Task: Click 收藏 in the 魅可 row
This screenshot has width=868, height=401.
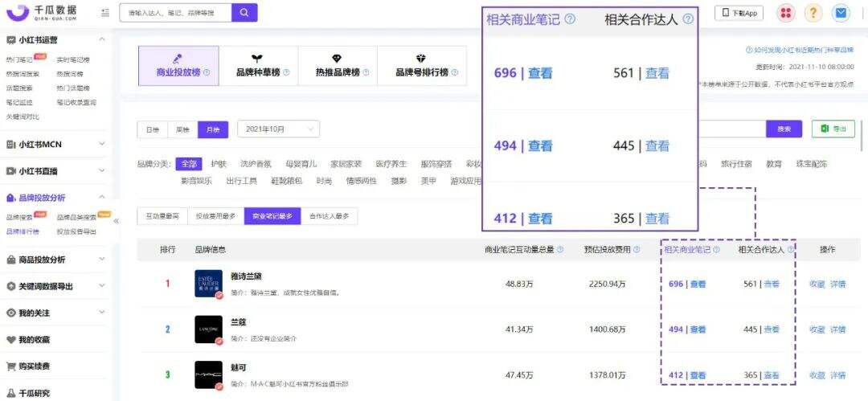Action: 817,375
